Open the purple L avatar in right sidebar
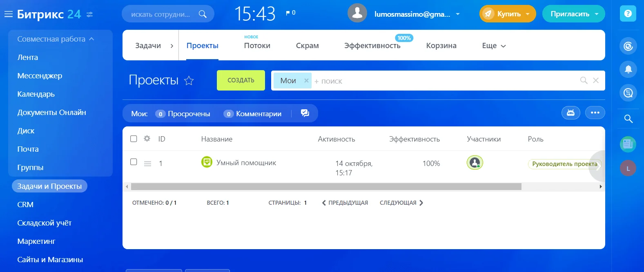The width and height of the screenshot is (644, 272). [628, 168]
